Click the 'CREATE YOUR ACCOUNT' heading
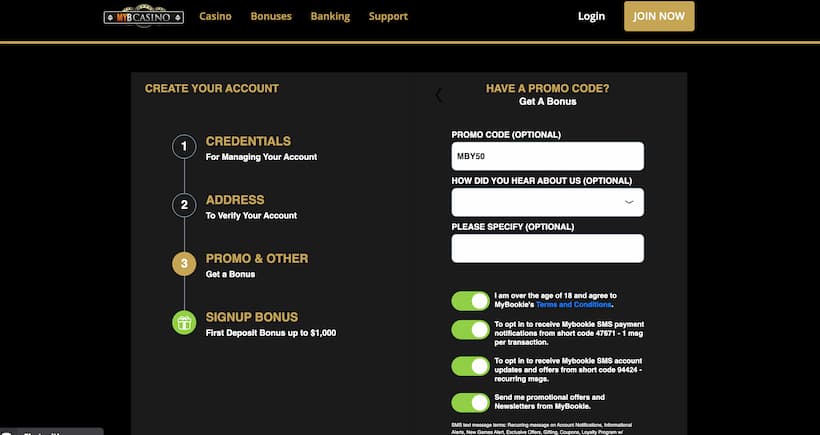The image size is (820, 435). click(x=212, y=89)
